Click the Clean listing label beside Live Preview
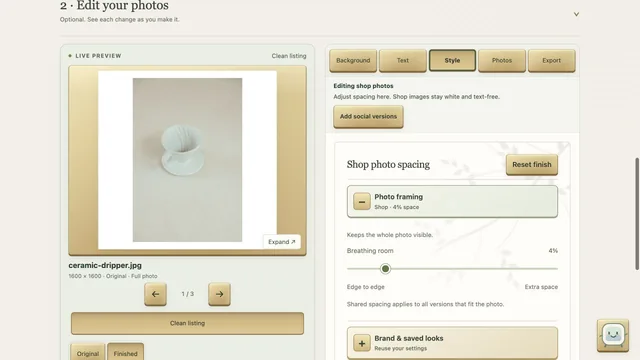 tap(289, 56)
